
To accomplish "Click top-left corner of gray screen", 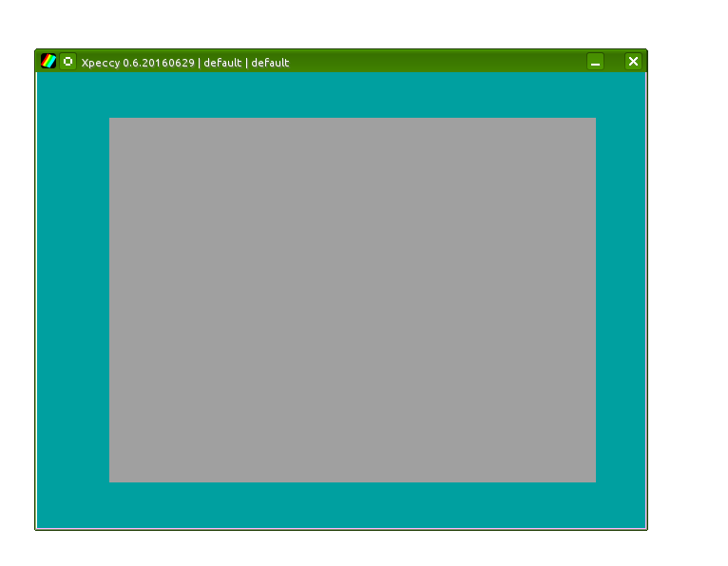I will (112, 121).
